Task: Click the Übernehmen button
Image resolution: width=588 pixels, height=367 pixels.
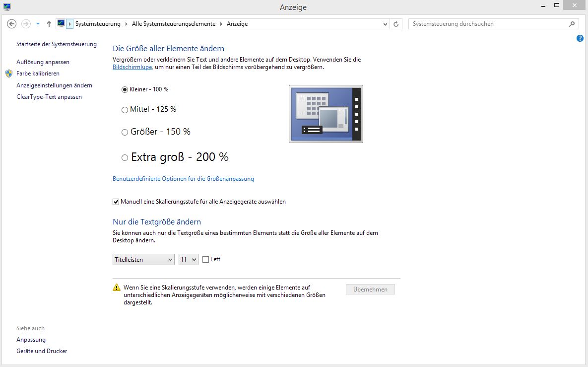Action: point(370,290)
